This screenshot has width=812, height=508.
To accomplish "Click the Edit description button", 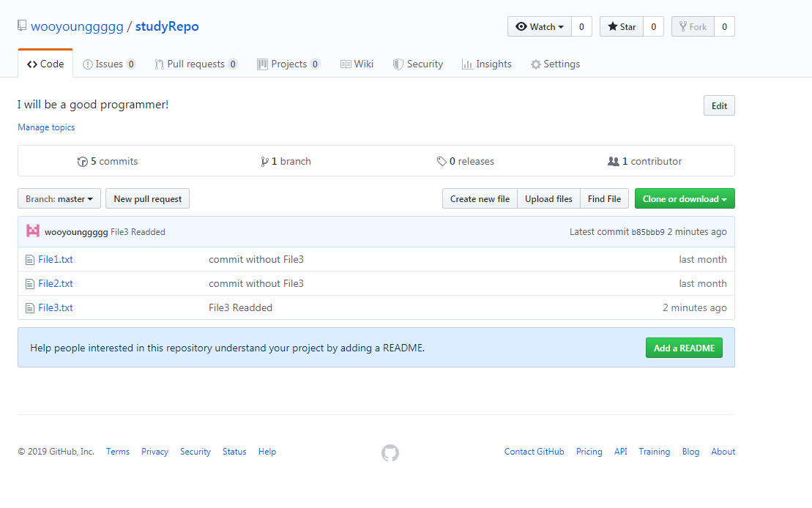I will [719, 105].
